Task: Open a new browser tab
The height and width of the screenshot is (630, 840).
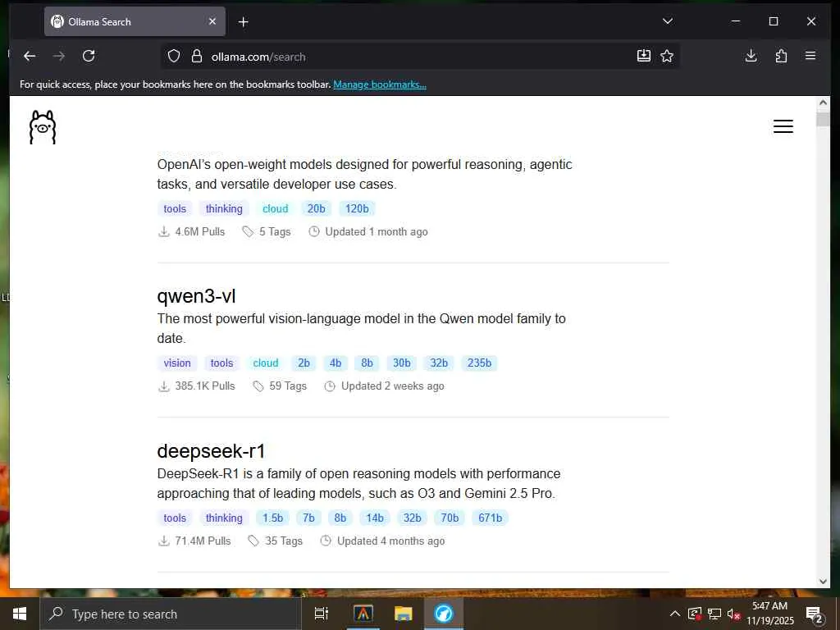Action: (x=243, y=22)
